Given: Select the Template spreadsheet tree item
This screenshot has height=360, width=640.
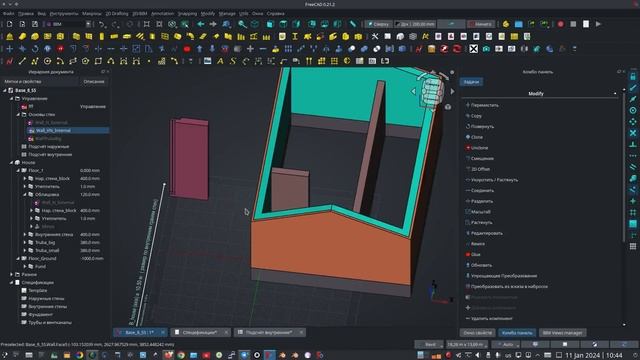Looking at the screenshot, I should 38,291.
